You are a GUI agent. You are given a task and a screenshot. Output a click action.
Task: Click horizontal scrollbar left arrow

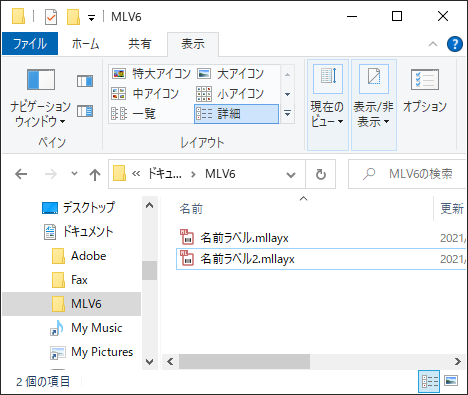170,362
